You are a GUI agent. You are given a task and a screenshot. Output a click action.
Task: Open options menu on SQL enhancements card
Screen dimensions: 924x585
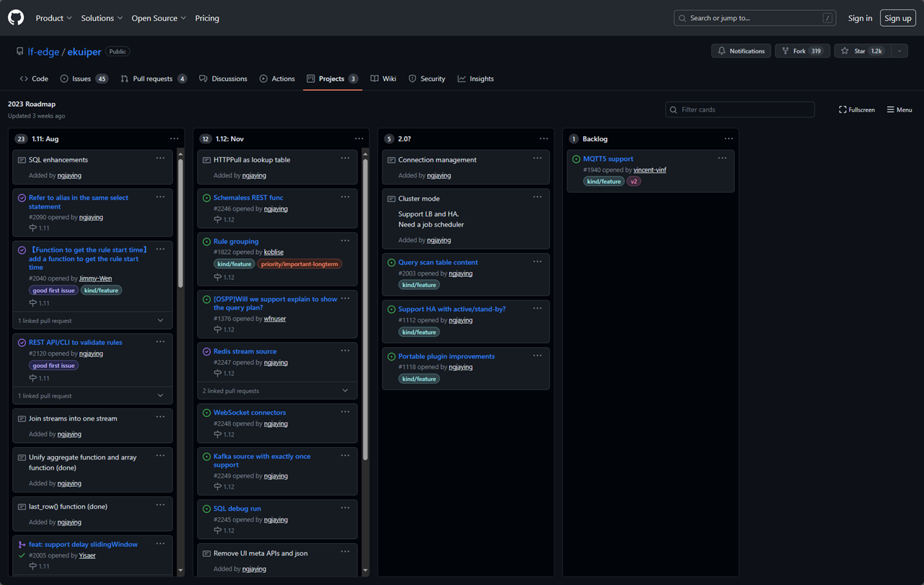[x=160, y=158]
